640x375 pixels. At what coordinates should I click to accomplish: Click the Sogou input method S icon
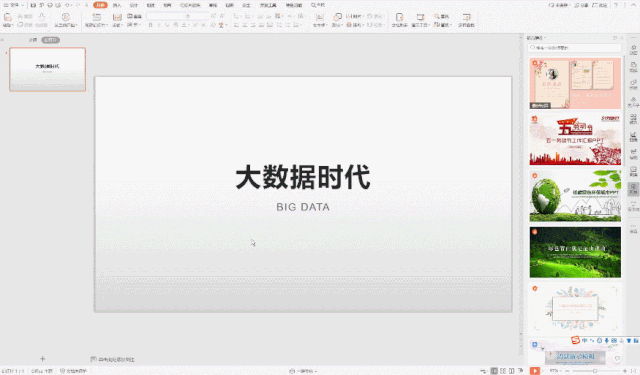pyautogui.click(x=576, y=340)
